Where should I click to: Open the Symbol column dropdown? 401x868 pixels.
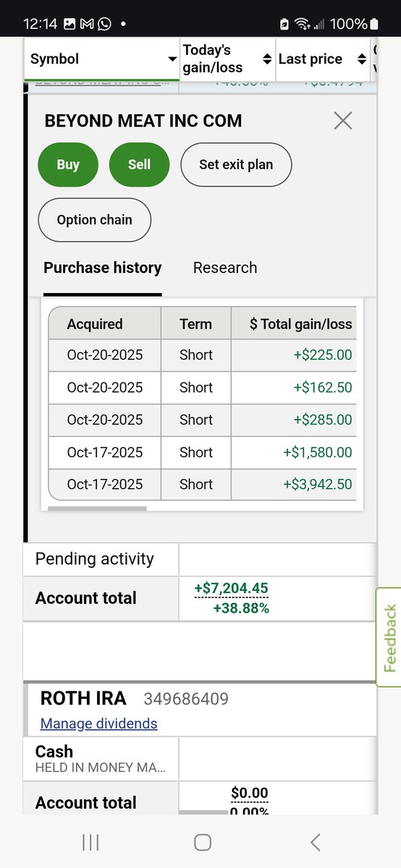click(x=172, y=59)
